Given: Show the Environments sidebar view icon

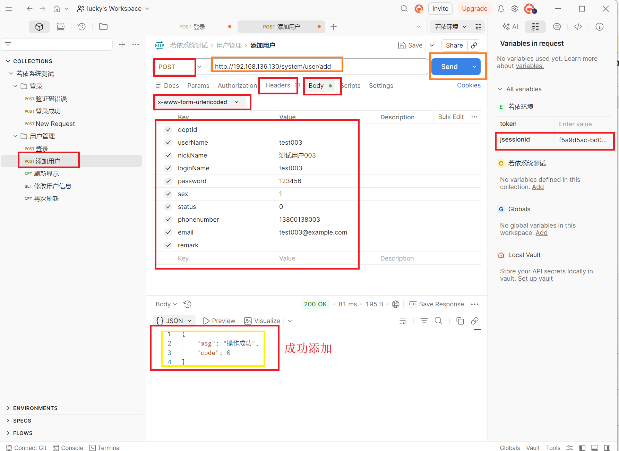Looking at the screenshot, I should [x=60, y=27].
